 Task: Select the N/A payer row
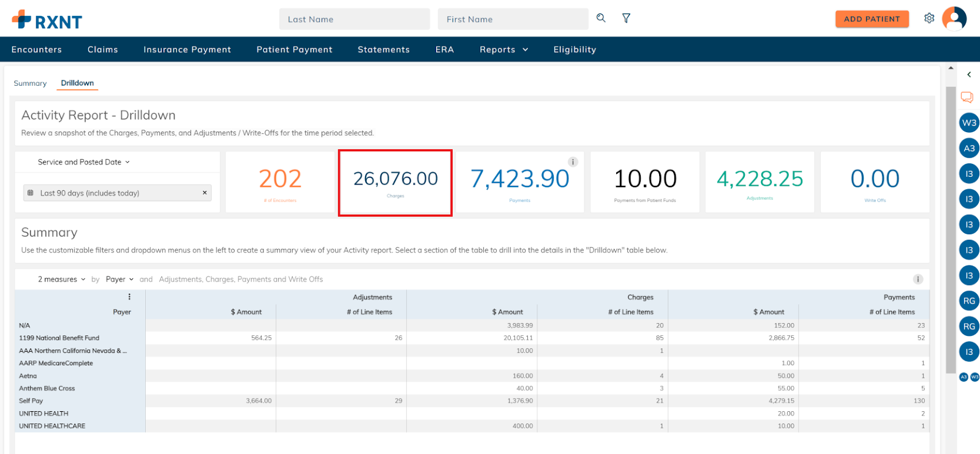point(472,326)
